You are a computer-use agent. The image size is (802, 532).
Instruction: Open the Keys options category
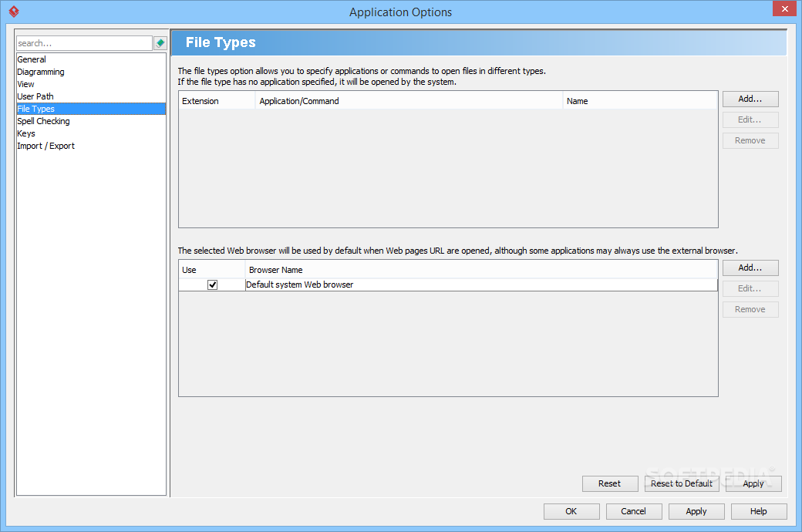tap(91, 133)
